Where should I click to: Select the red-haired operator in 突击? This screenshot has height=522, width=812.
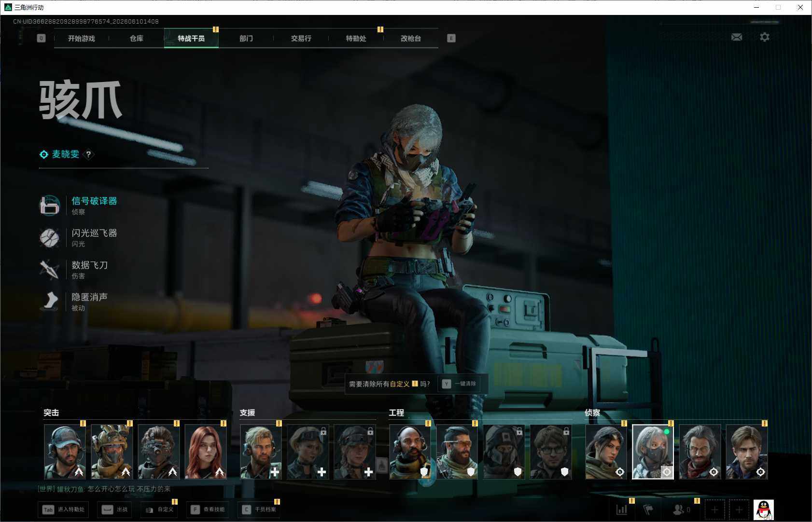click(205, 452)
